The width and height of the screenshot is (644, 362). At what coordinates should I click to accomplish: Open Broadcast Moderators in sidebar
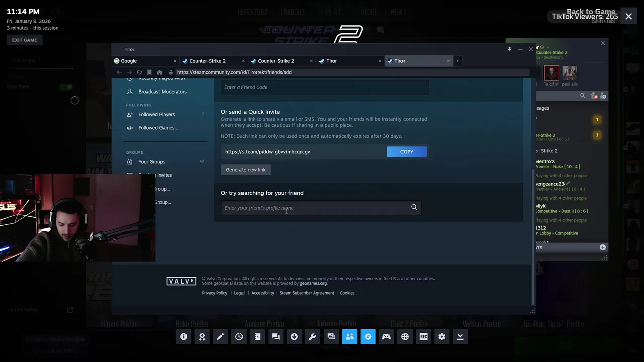tap(163, 92)
